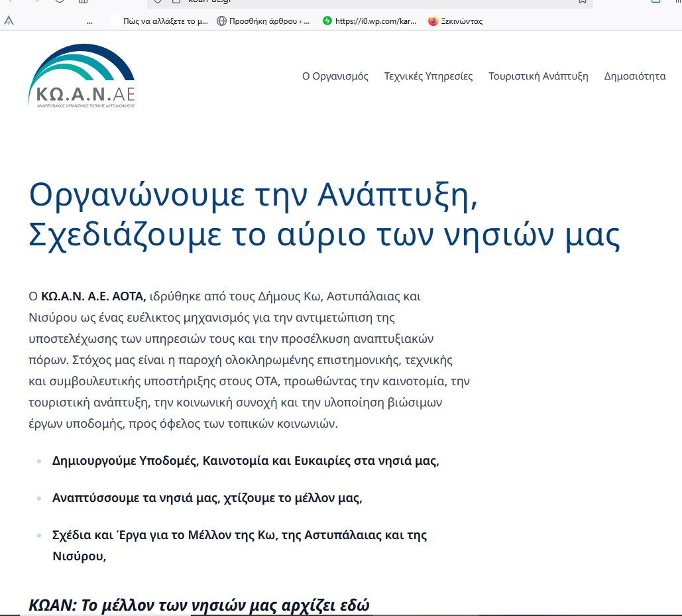Image resolution: width=682 pixels, height=616 pixels.
Task: Open the 'Ο Οργανισμός' menu item
Action: 335,76
